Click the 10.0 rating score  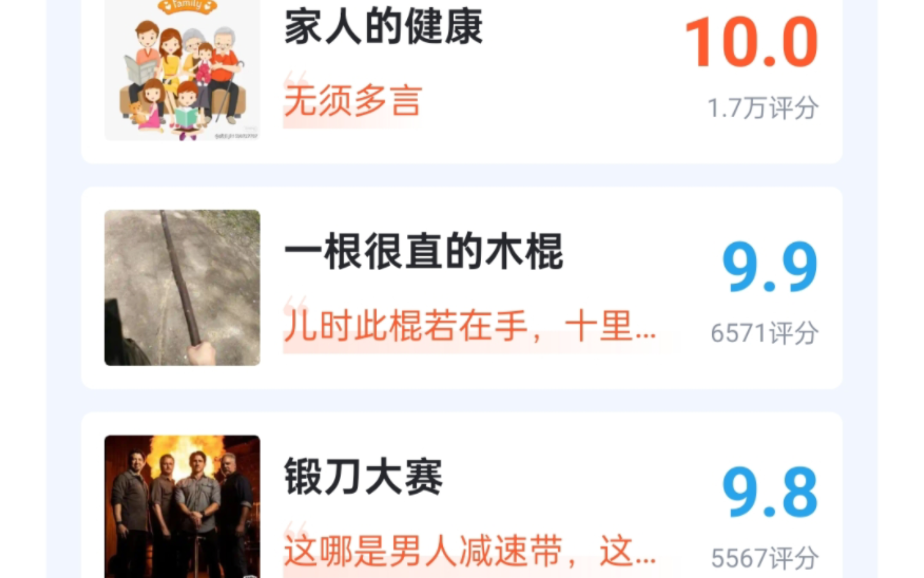[751, 42]
